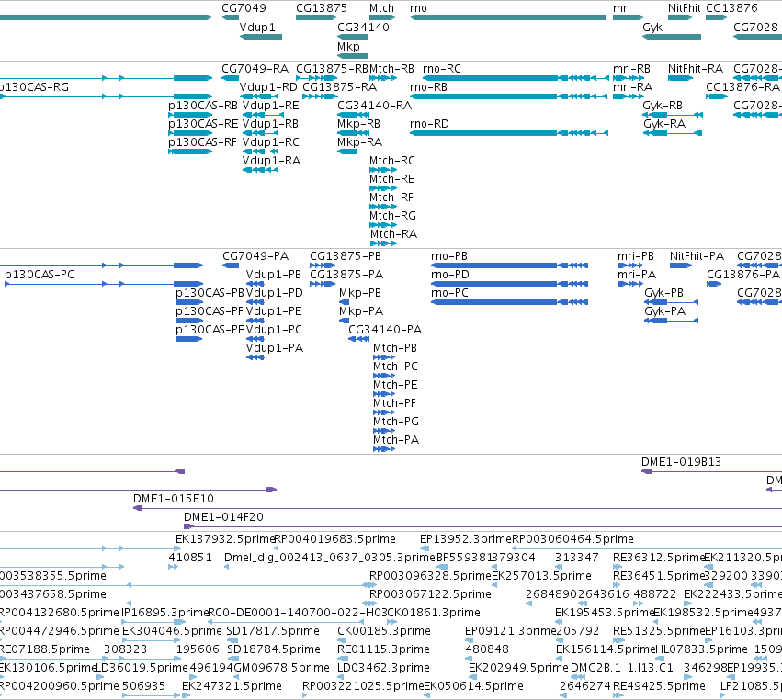Click the GM09678.5prime EST label
The height and width of the screenshot is (700, 782).
point(282,667)
